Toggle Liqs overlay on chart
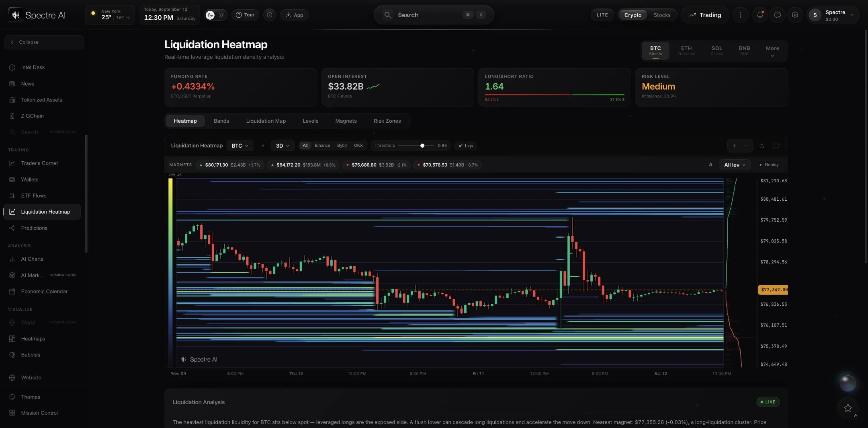 [x=466, y=146]
